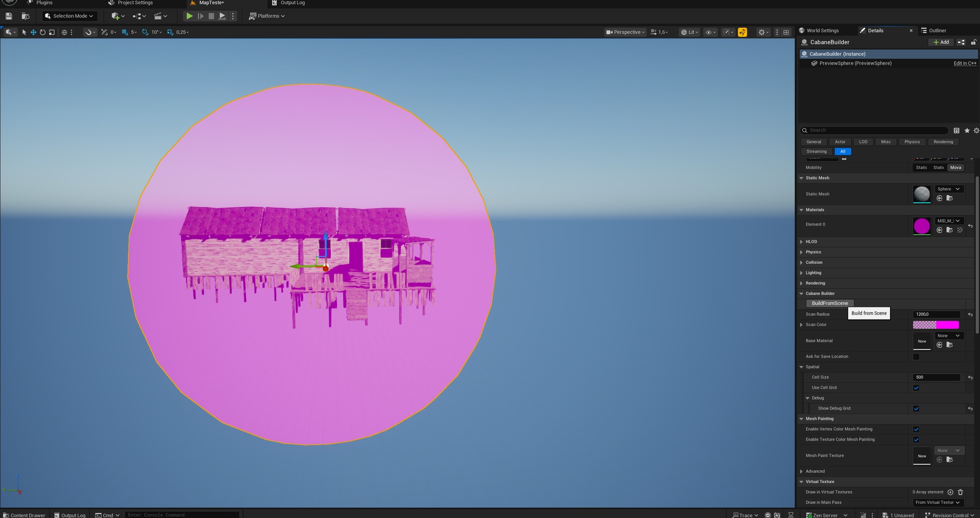Select the translate (move) gizmo tool
Viewport: 980px width, 518px height.
pos(33,32)
